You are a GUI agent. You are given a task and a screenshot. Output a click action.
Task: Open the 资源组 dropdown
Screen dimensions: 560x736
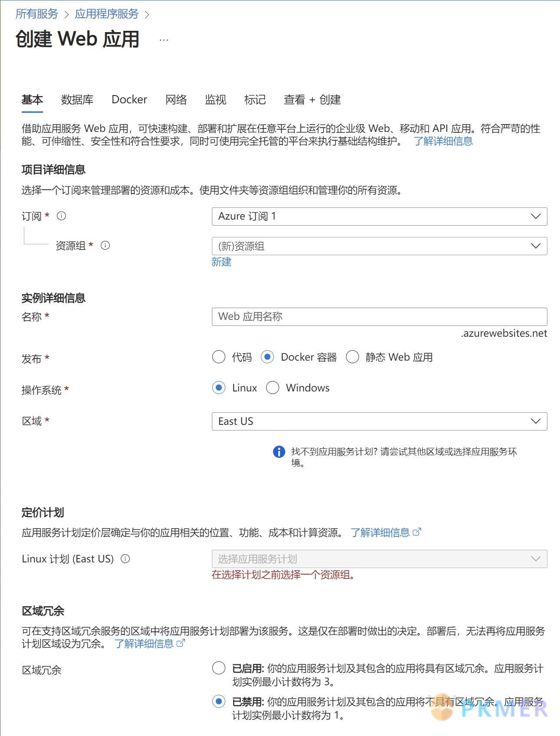379,246
